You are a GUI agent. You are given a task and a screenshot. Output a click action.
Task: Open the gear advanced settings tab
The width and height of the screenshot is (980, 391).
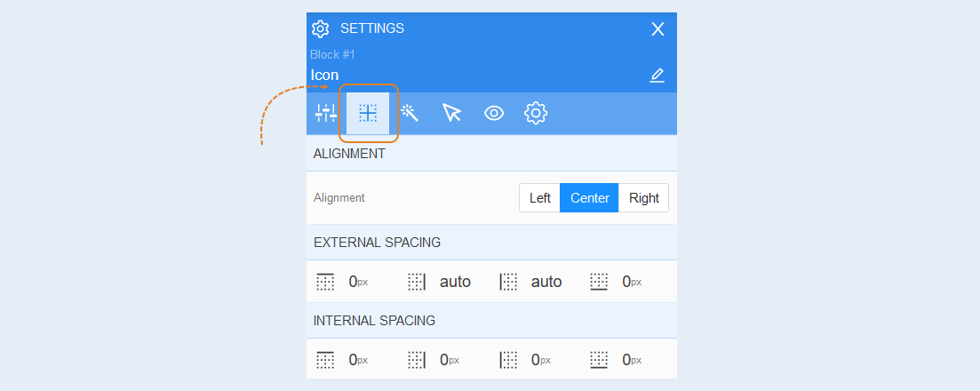click(x=536, y=113)
